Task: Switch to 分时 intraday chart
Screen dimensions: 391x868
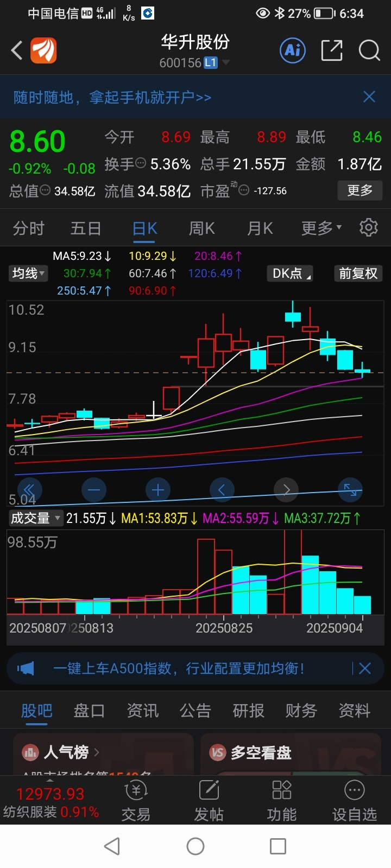Action: coord(29,228)
